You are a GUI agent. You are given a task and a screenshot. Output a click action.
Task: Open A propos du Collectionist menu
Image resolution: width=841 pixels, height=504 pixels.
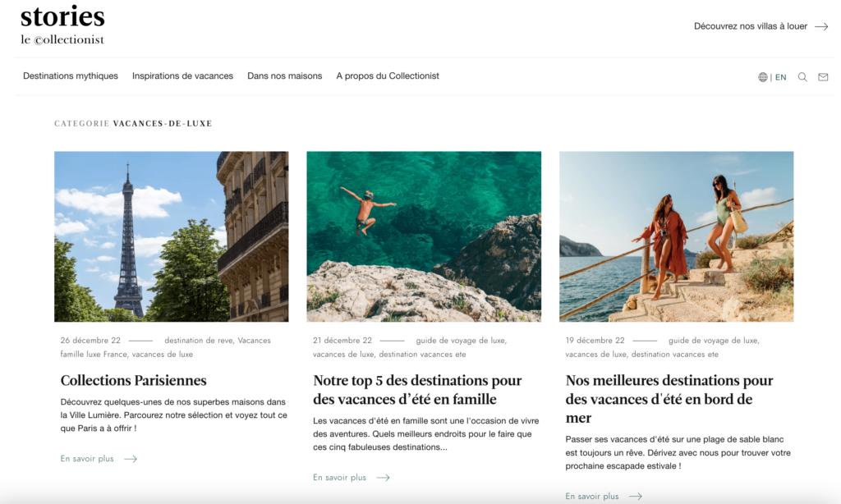pos(388,76)
